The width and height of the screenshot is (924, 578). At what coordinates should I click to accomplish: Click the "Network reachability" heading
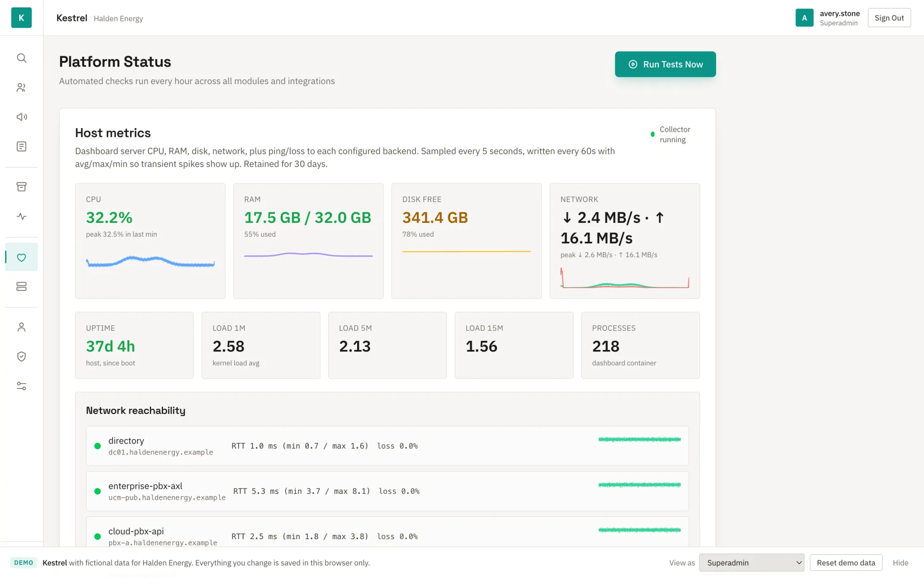pos(136,411)
